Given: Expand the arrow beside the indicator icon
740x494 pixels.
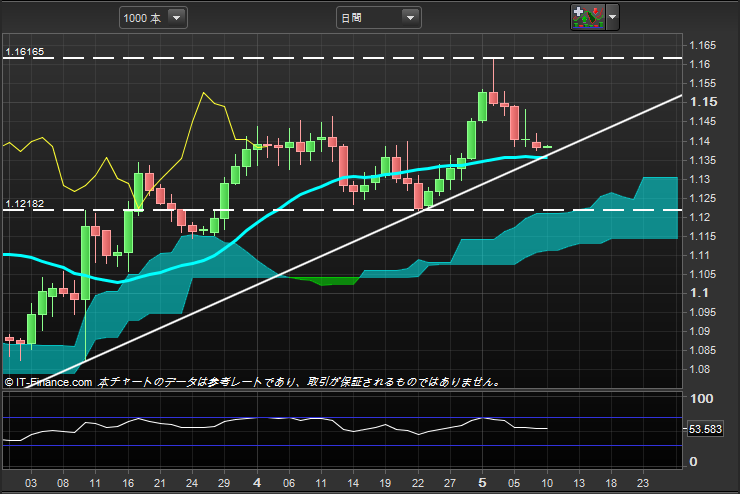Looking at the screenshot, I should [x=612, y=17].
